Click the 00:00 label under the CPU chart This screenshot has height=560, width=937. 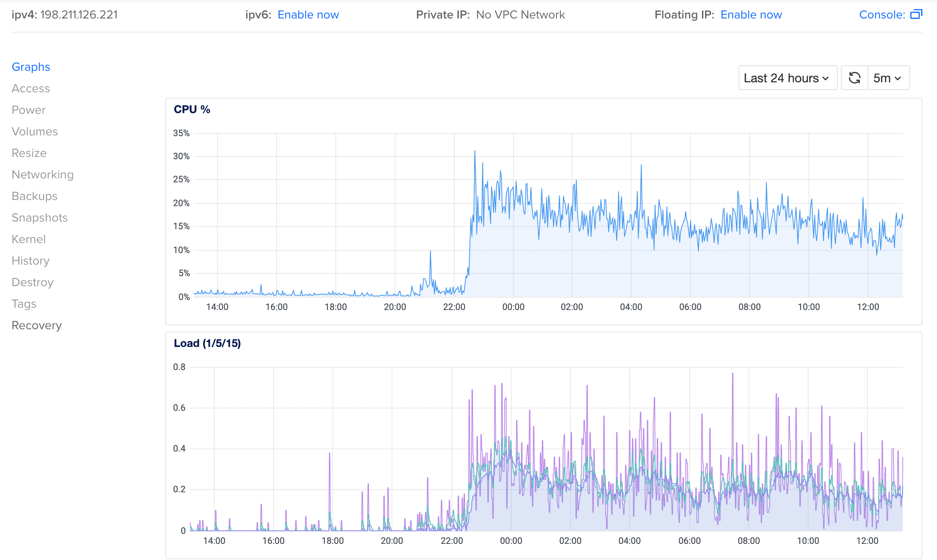pyautogui.click(x=514, y=307)
